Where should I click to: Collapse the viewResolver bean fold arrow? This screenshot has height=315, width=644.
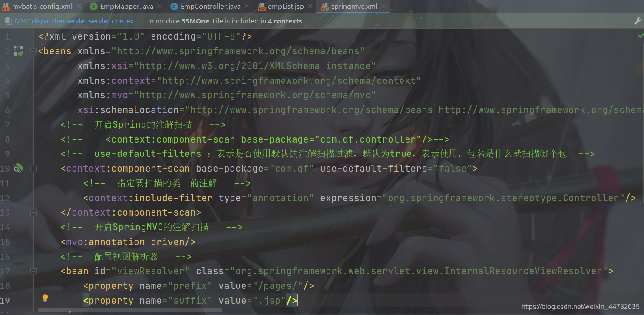[x=33, y=271]
